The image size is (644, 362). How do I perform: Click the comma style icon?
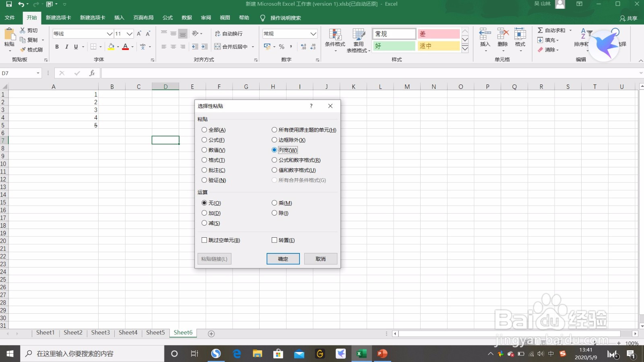[291, 47]
